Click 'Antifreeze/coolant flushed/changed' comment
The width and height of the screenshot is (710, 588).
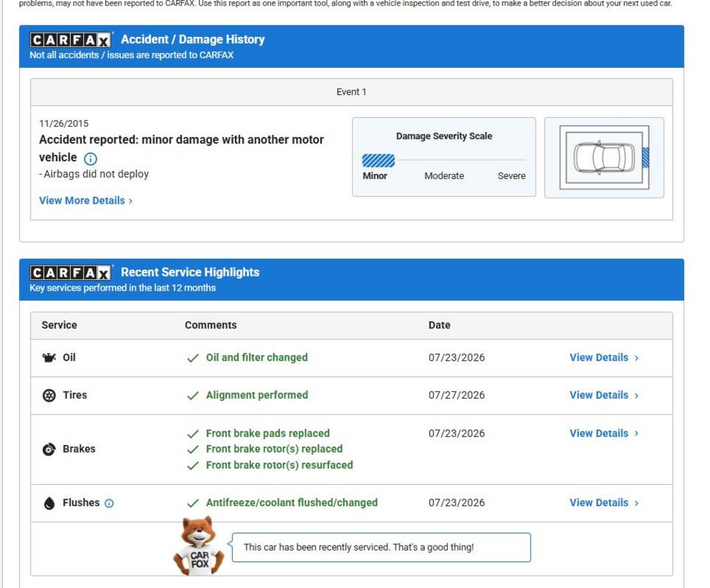pyautogui.click(x=292, y=503)
